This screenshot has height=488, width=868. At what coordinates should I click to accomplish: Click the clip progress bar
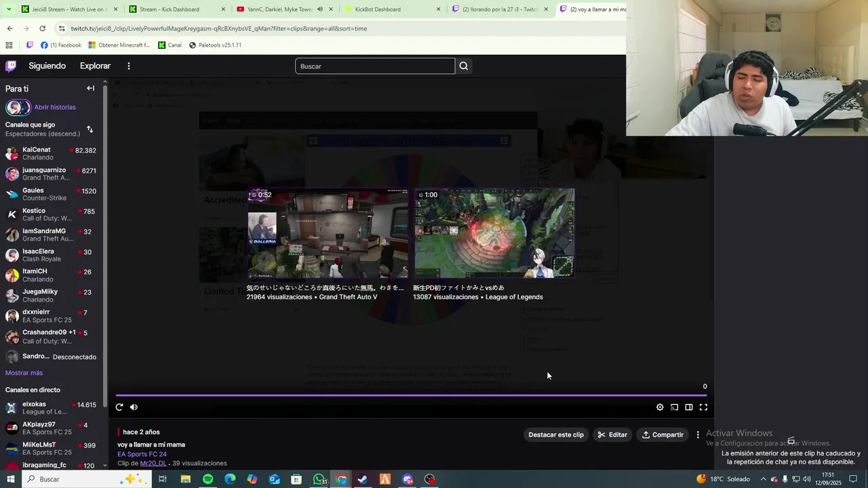pos(411,395)
